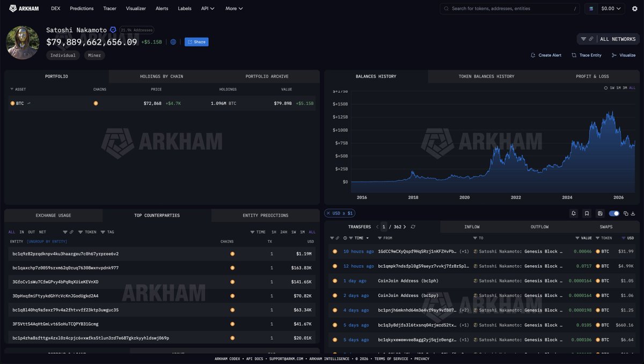Switch to TOKEN BALANCES HISTORY tab
644x364 pixels.
pos(486,76)
